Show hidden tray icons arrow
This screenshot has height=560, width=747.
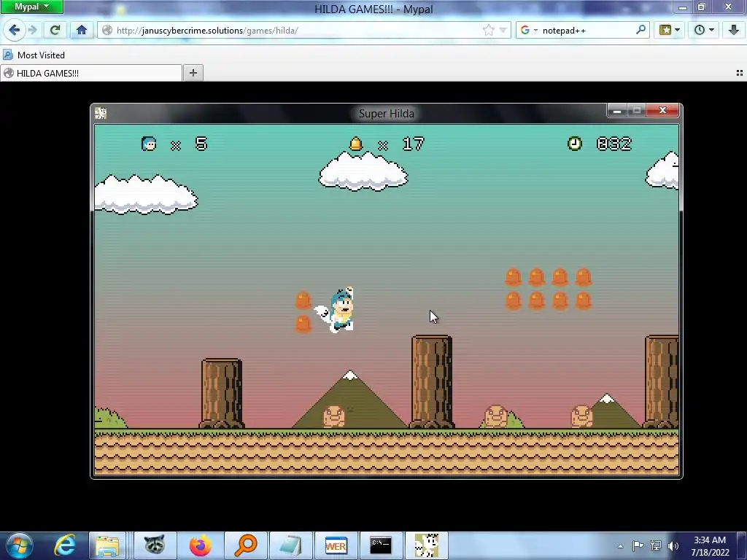click(x=620, y=546)
